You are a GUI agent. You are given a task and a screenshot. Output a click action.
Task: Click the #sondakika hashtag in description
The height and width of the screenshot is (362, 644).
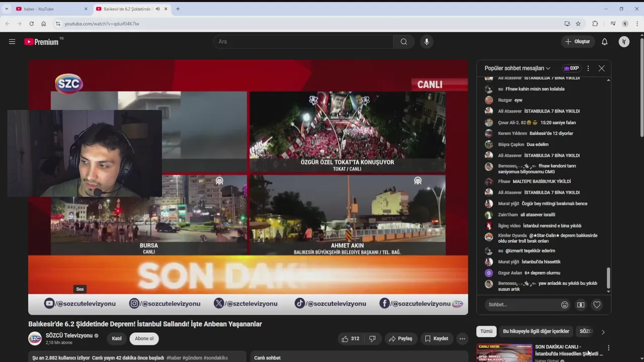(x=216, y=358)
